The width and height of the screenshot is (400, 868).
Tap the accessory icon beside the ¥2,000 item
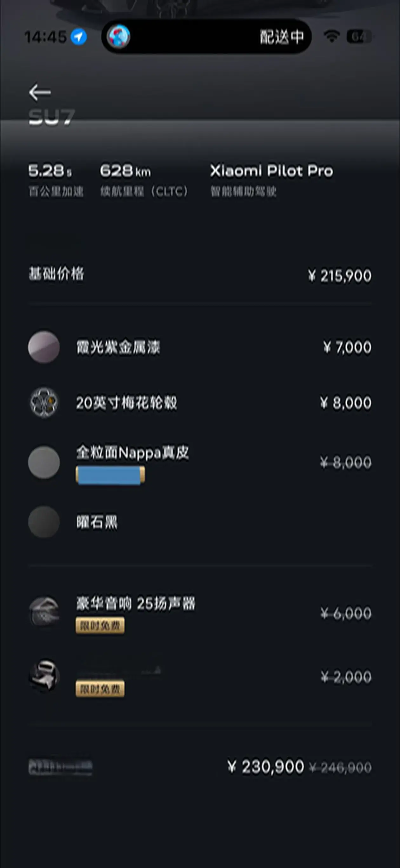point(44,676)
